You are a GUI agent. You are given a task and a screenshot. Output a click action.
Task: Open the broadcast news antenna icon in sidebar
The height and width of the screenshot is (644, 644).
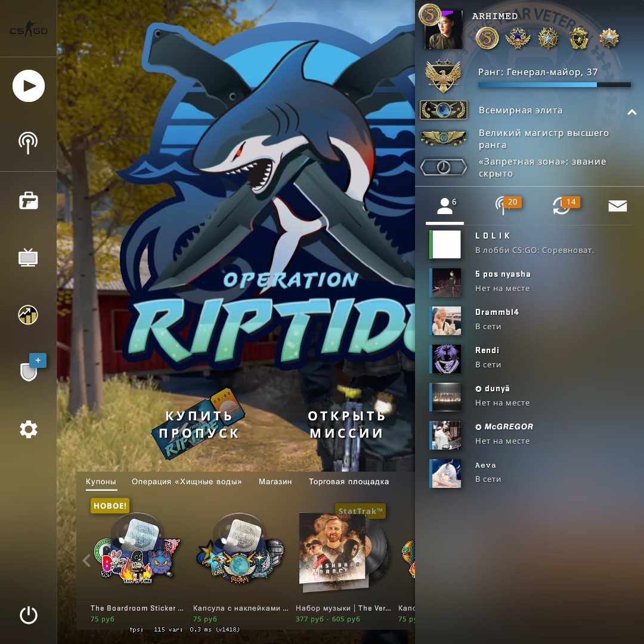point(28,143)
